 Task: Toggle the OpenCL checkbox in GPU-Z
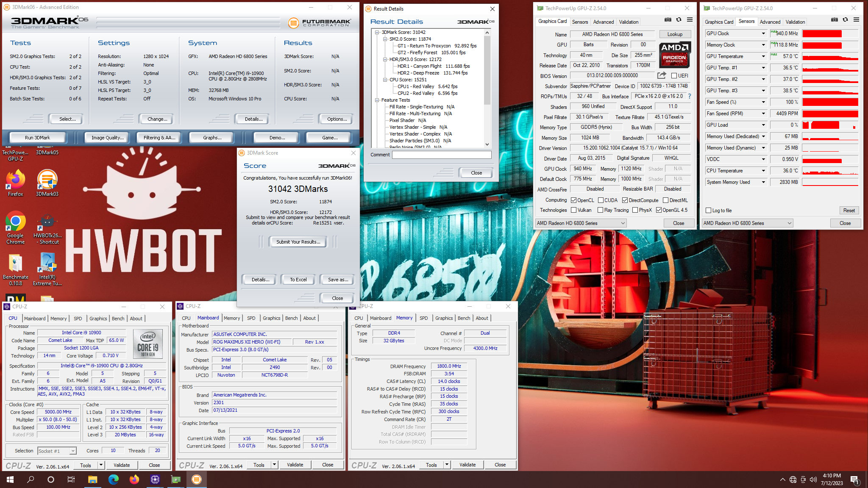573,200
